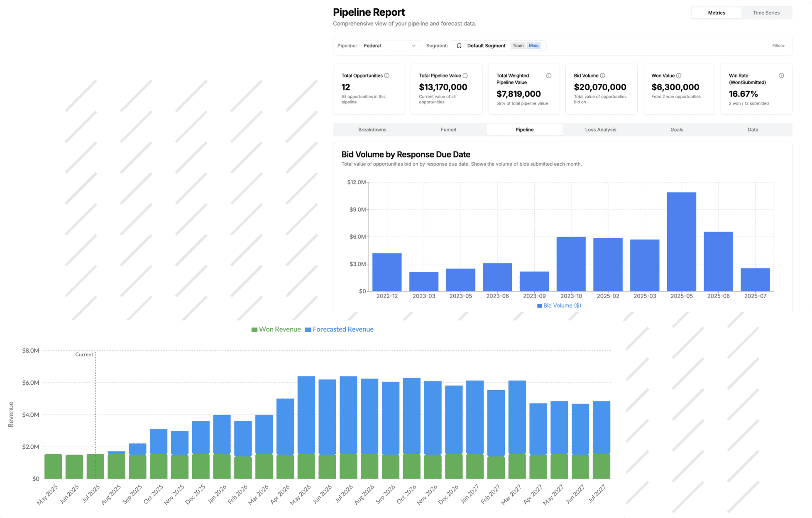Toggle off Won Revenue in the legend
The width and height of the screenshot is (812, 518).
[x=276, y=329]
